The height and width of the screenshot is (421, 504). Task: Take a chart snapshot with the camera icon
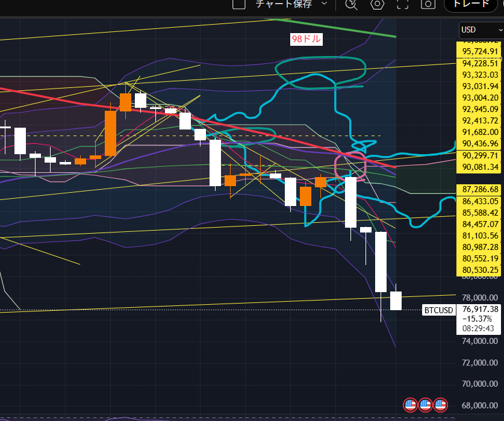tap(428, 4)
